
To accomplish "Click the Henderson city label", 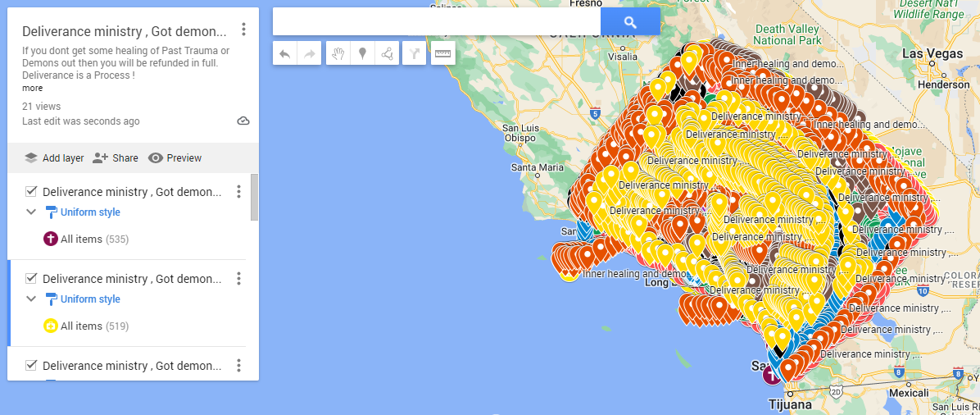I will 944,84.
